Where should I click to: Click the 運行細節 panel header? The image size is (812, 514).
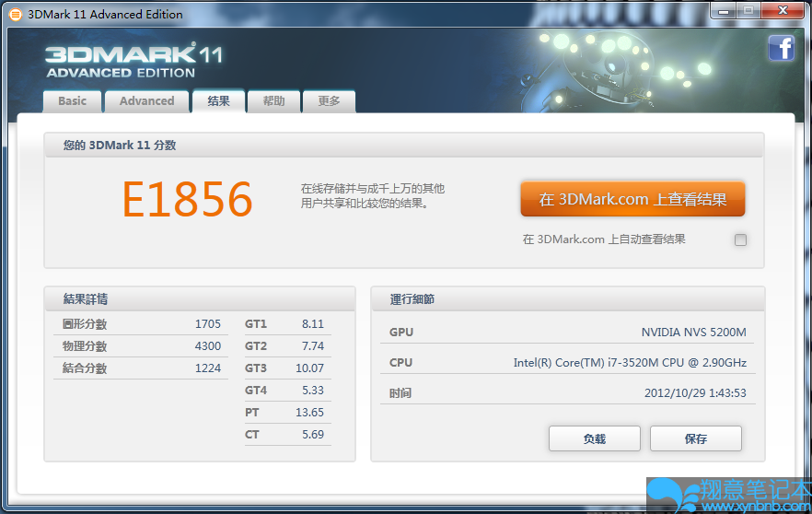(568, 299)
